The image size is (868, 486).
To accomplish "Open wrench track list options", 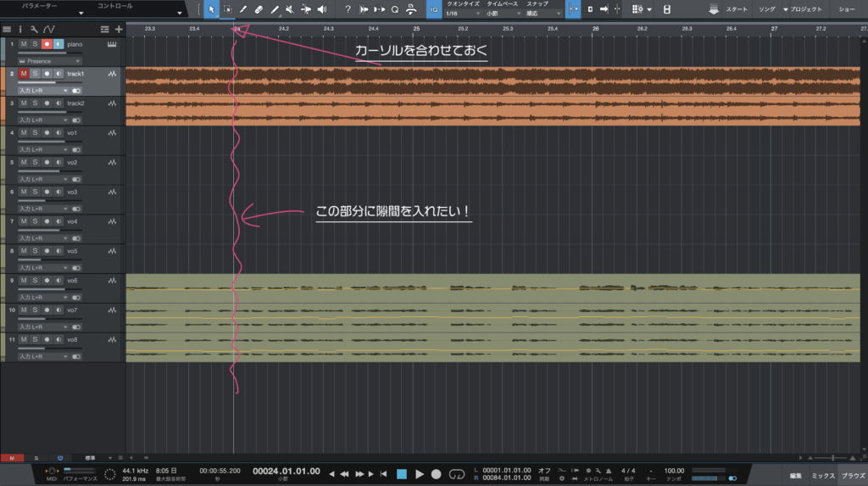I will click(35, 29).
